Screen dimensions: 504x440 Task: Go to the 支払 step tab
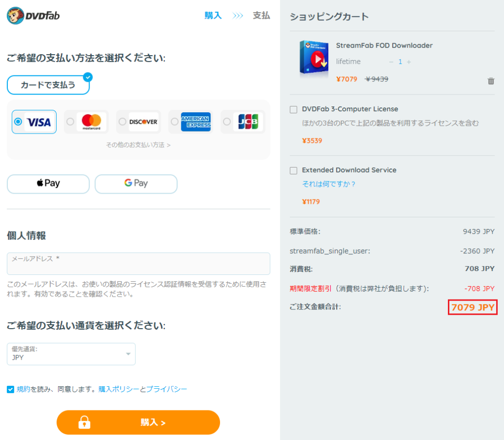261,15
